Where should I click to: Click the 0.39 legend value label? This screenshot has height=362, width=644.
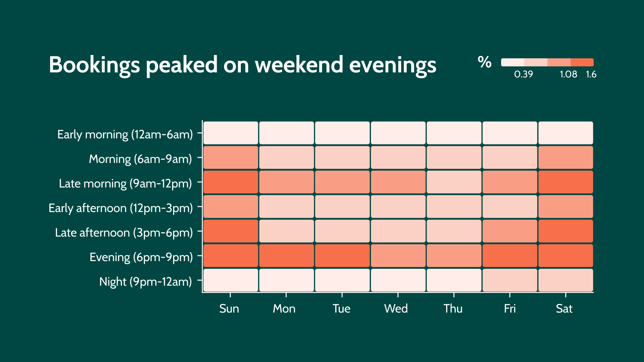click(523, 74)
